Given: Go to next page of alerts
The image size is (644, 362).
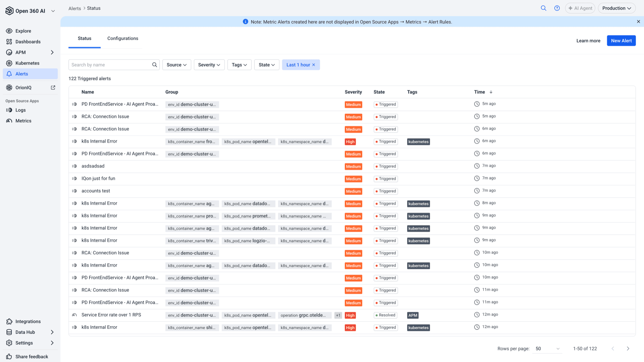Looking at the screenshot, I should tap(628, 348).
